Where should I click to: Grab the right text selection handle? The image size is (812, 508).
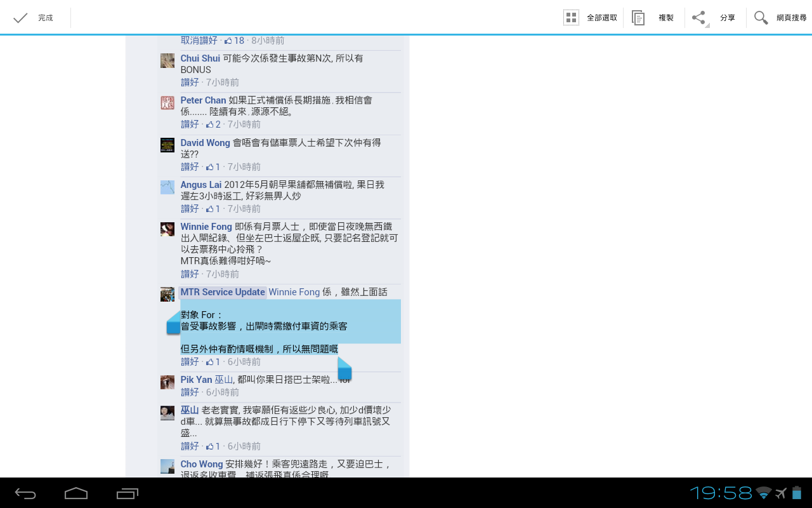pyautogui.click(x=344, y=370)
